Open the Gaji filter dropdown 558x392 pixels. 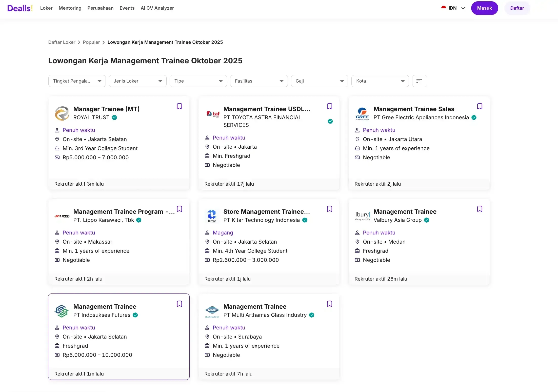click(319, 81)
